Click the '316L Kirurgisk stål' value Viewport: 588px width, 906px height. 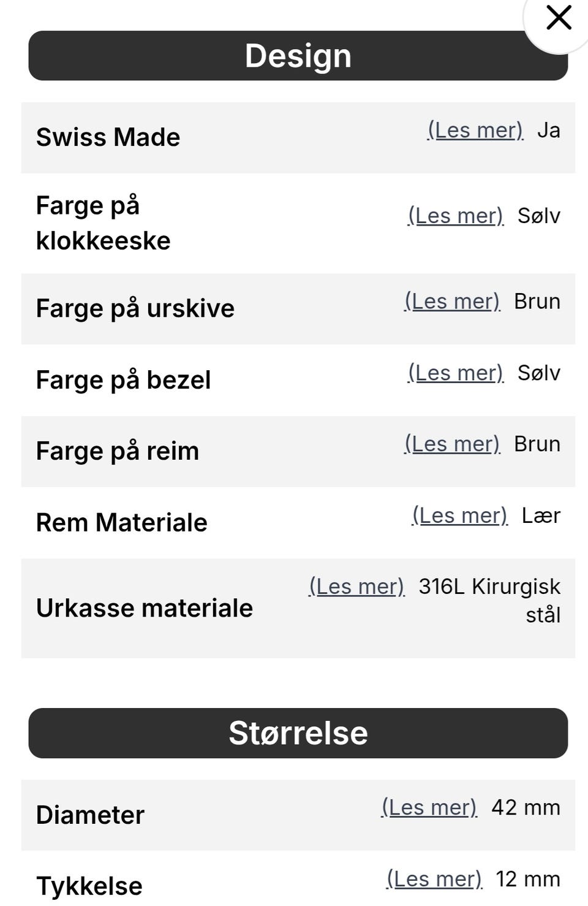pos(490,600)
